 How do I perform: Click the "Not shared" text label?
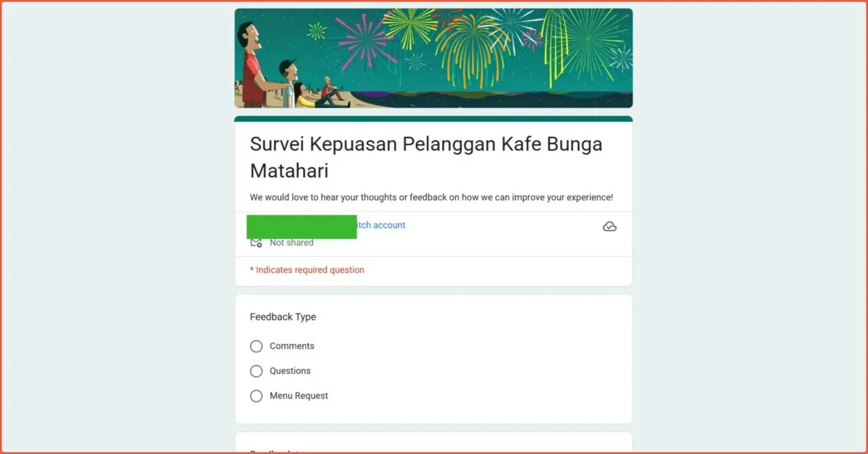click(292, 242)
